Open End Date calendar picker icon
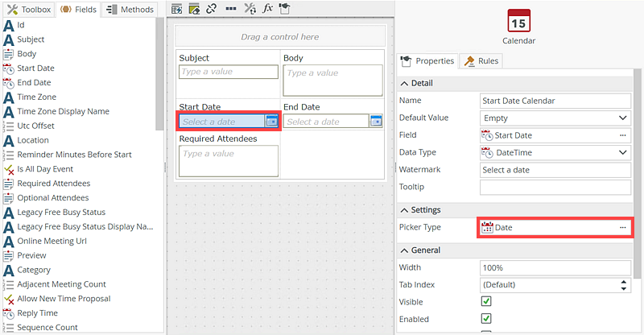 pos(376,122)
